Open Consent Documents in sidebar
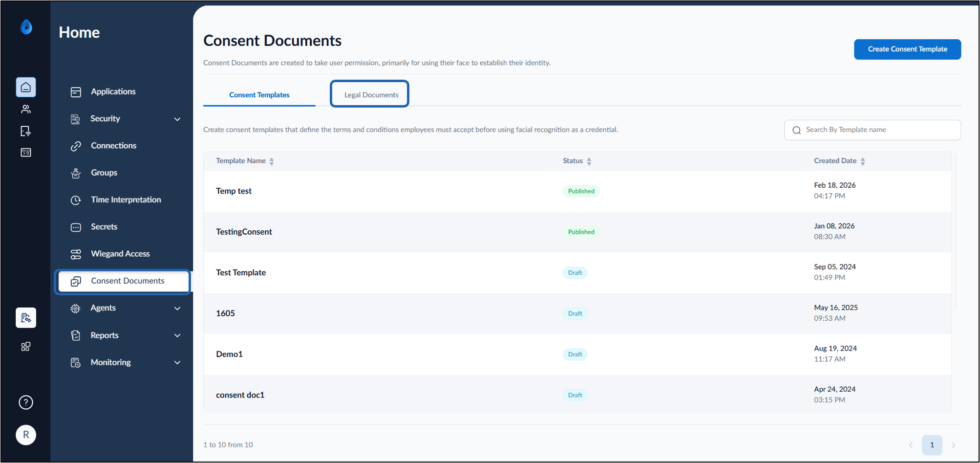The image size is (980, 463). tap(123, 281)
